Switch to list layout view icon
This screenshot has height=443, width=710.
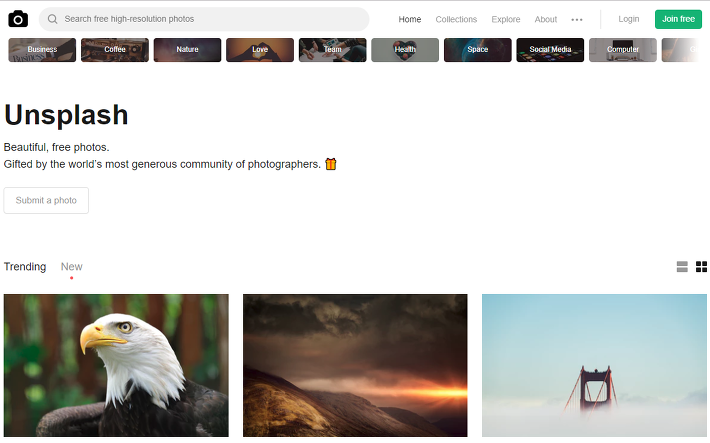pyautogui.click(x=682, y=267)
